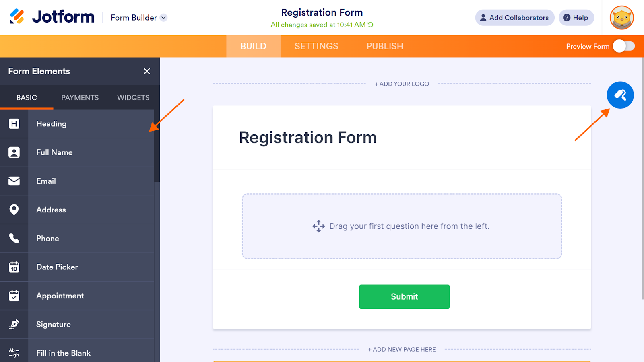Open the user avatar menu
Viewport: 644px width, 362px height.
621,18
